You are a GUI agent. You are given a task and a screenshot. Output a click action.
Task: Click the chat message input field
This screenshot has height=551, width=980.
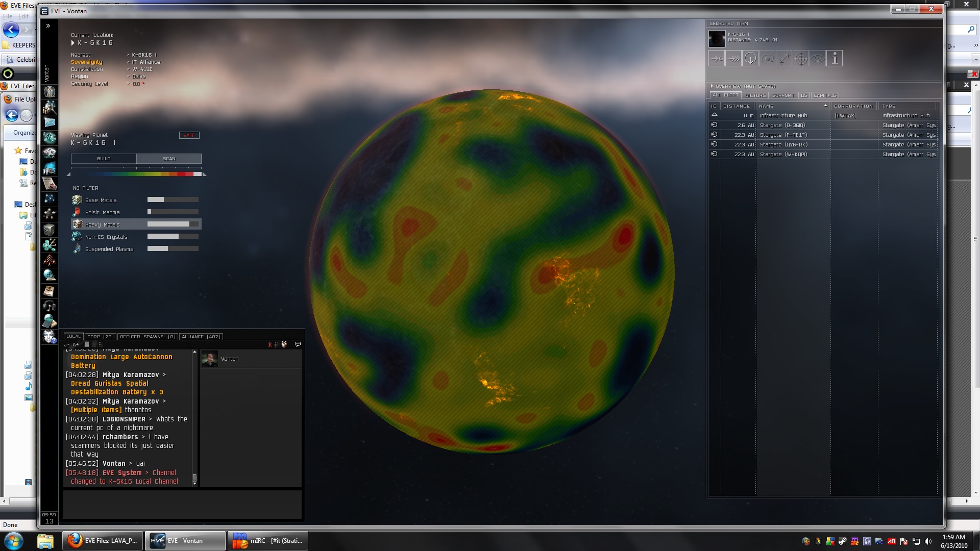[182, 504]
